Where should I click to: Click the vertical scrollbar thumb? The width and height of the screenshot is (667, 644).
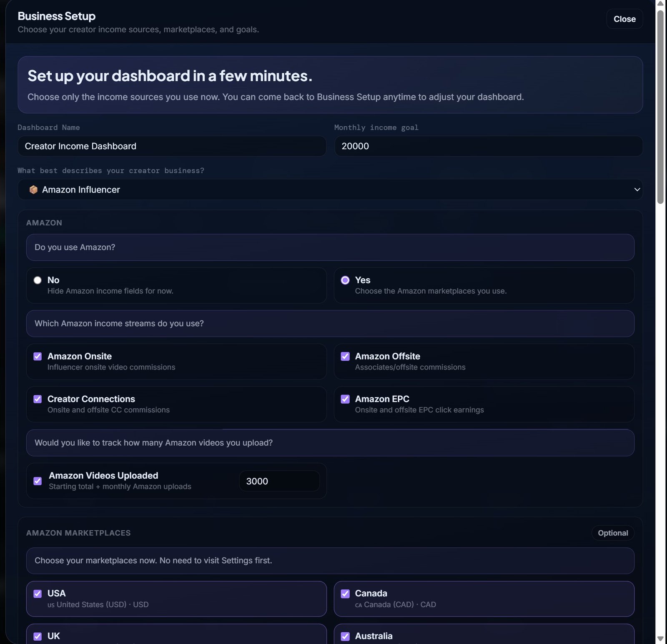(660, 107)
